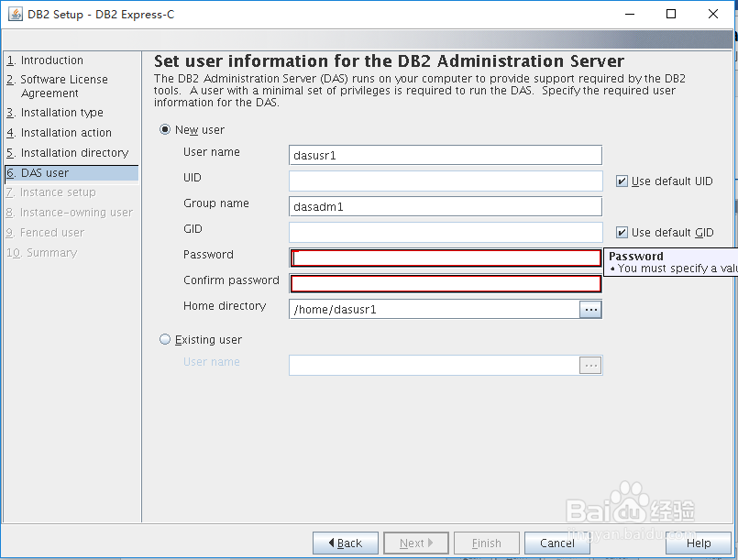Toggle the Use default GID checkbox
Image resolution: width=738 pixels, height=560 pixels.
pos(622,233)
